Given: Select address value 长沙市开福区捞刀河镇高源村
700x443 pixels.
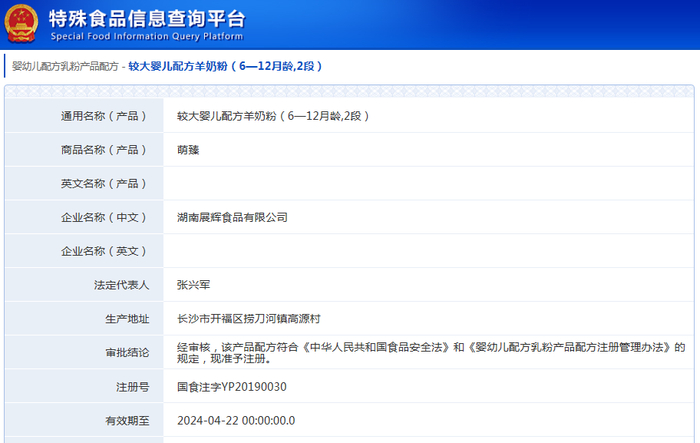Looking at the screenshot, I should [249, 319].
